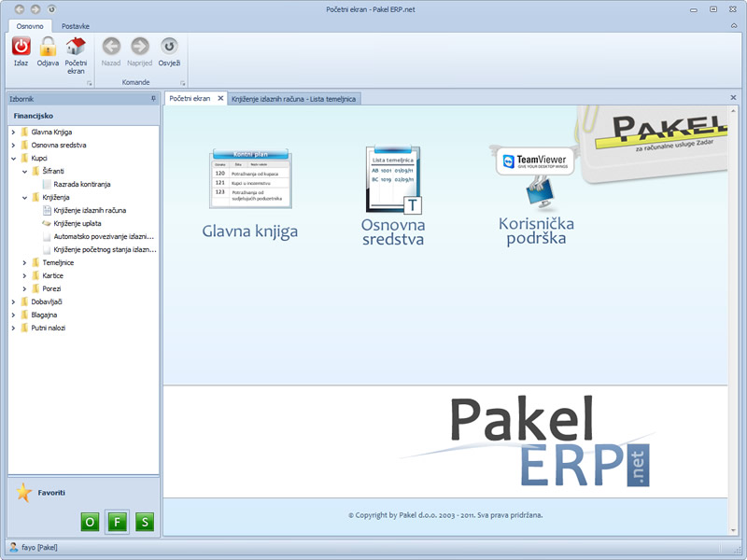Expand the Blagajna tree node
Viewport: 747px width, 560px height.
tap(13, 315)
